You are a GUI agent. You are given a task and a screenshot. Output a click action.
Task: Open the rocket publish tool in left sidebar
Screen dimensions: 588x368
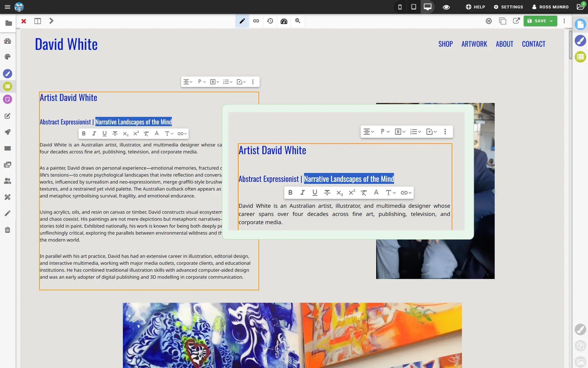8,132
